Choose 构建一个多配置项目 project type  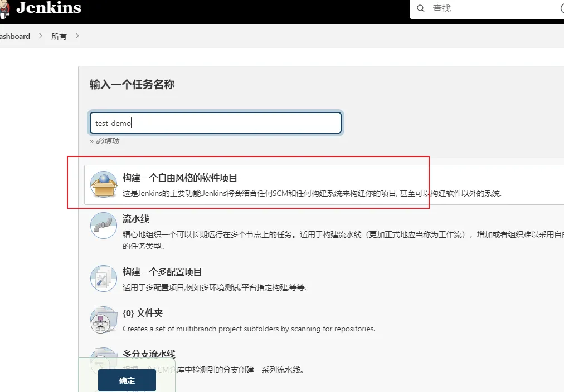pyautogui.click(x=162, y=272)
